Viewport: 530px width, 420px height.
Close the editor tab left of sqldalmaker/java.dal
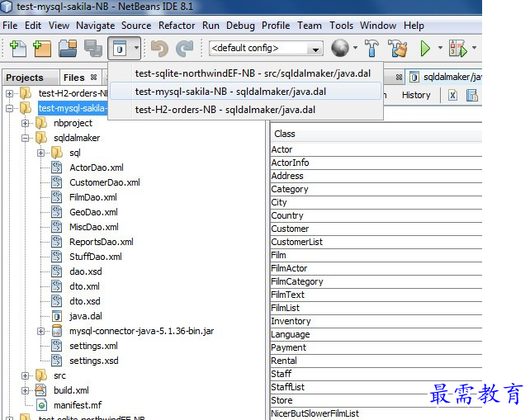(399, 78)
